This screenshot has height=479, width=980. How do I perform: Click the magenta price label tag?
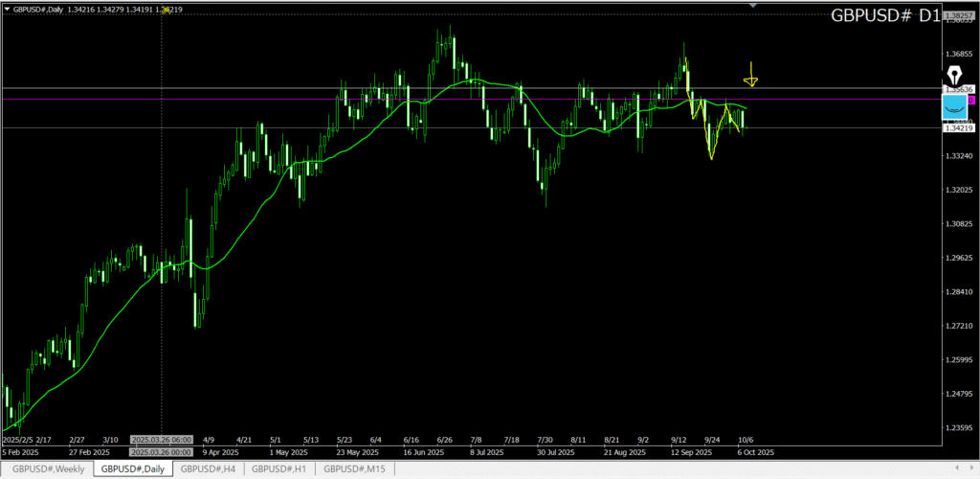(x=971, y=100)
